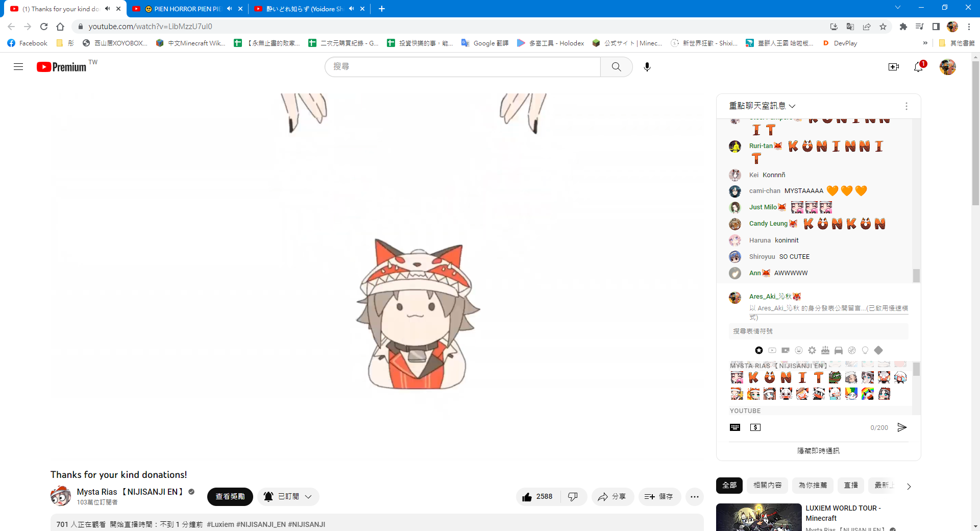Click the live chat message list scrollbar
Image resolution: width=980 pixels, height=531 pixels.
[x=916, y=276]
